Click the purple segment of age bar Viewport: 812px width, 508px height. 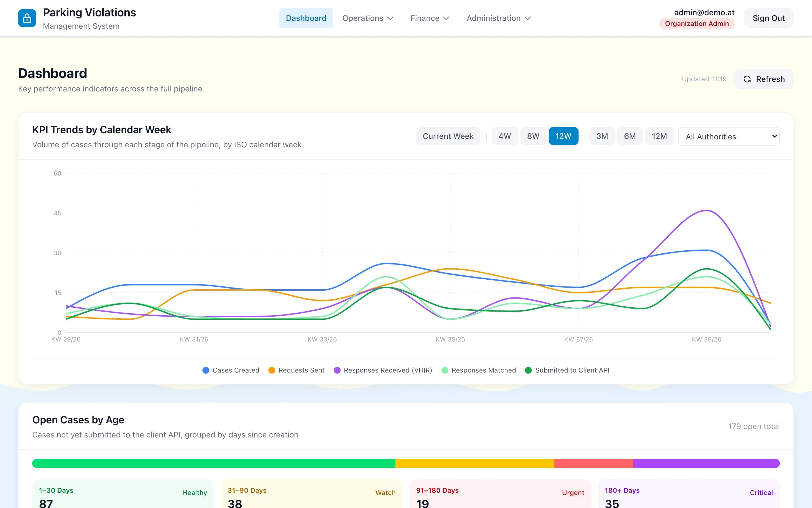pyautogui.click(x=706, y=463)
